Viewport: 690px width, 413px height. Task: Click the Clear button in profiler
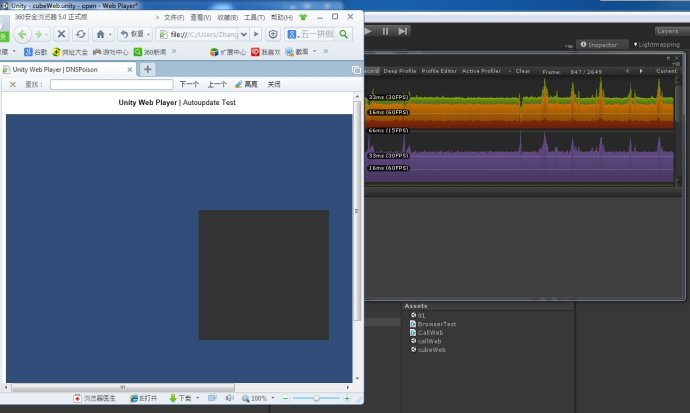(x=522, y=71)
